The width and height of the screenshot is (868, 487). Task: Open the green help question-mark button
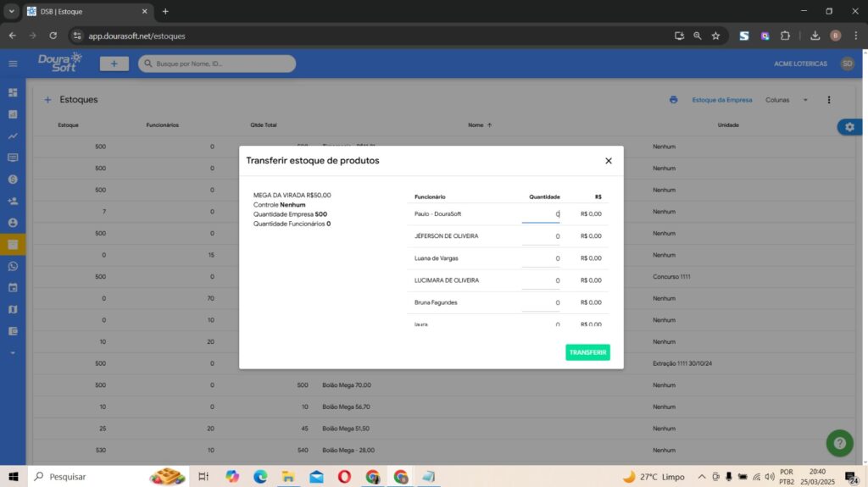click(839, 443)
